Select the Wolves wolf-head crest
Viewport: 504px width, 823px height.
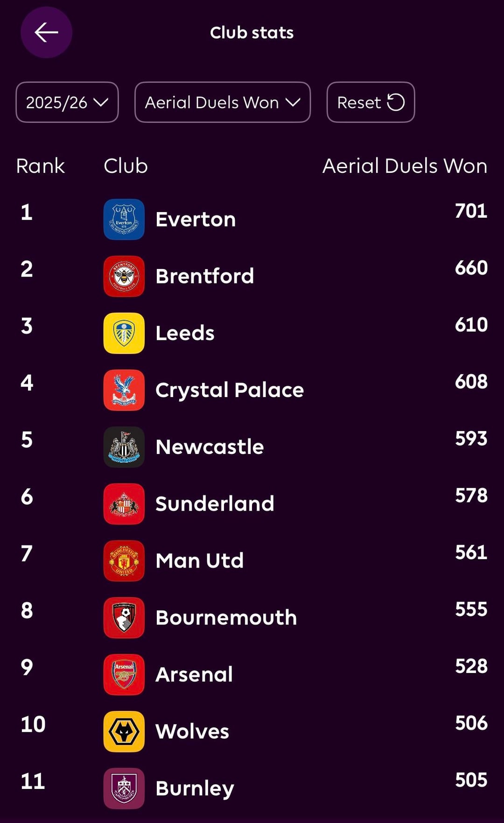124,731
